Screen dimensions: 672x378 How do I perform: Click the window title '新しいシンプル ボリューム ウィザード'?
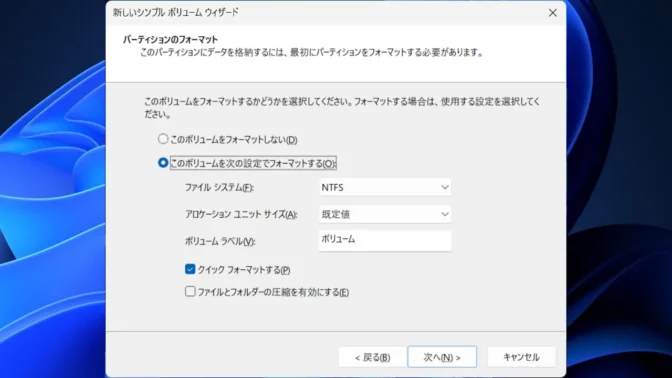tap(176, 12)
